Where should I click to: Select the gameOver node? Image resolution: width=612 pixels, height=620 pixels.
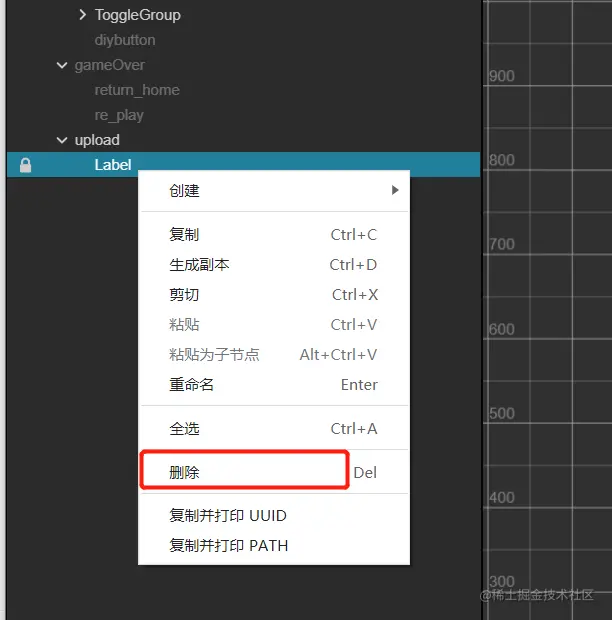click(x=110, y=65)
